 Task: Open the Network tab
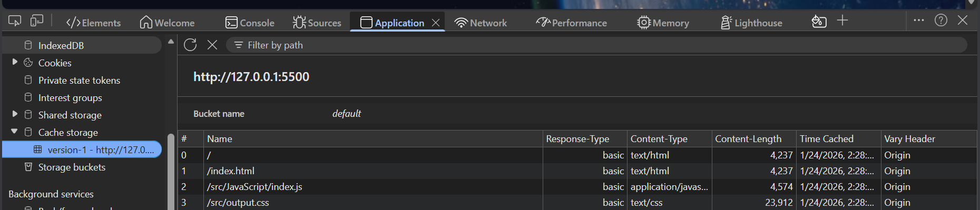[x=481, y=23]
